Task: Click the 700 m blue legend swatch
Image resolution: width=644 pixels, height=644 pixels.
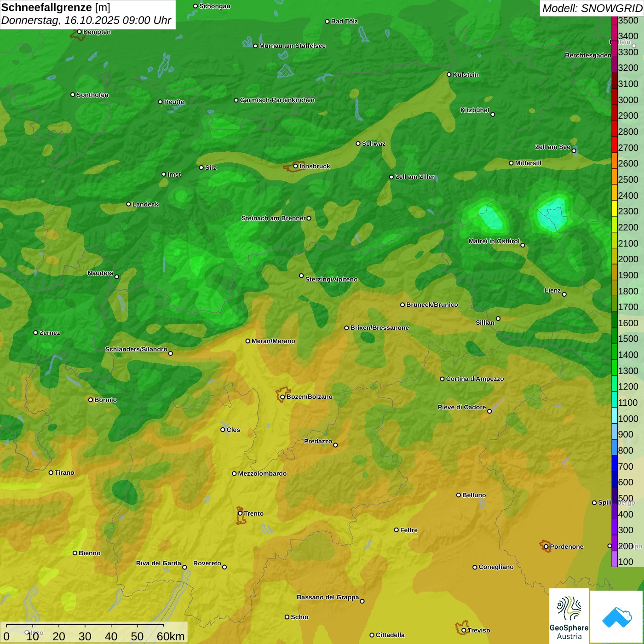Action: [x=615, y=463]
